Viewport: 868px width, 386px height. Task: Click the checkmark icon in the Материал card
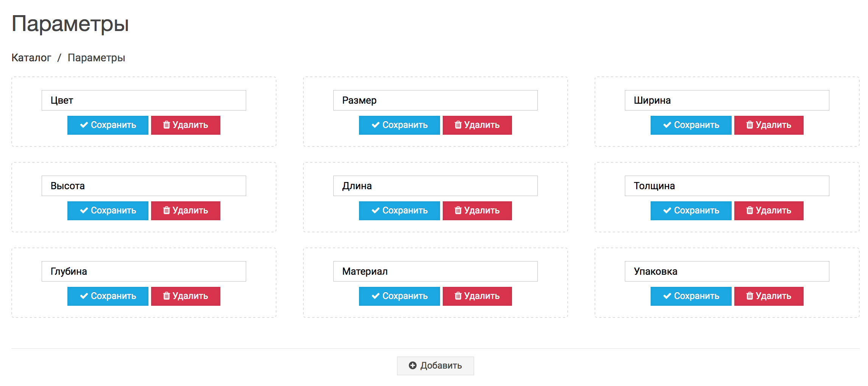376,296
